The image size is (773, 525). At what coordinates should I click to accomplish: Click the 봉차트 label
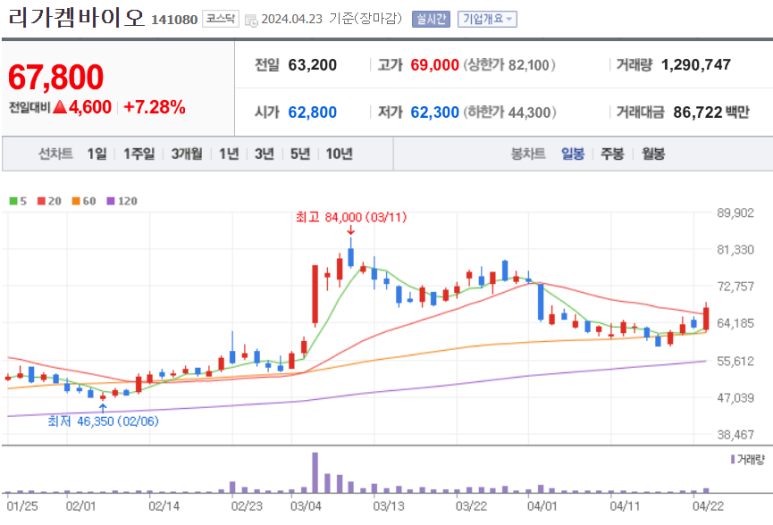click(528, 154)
